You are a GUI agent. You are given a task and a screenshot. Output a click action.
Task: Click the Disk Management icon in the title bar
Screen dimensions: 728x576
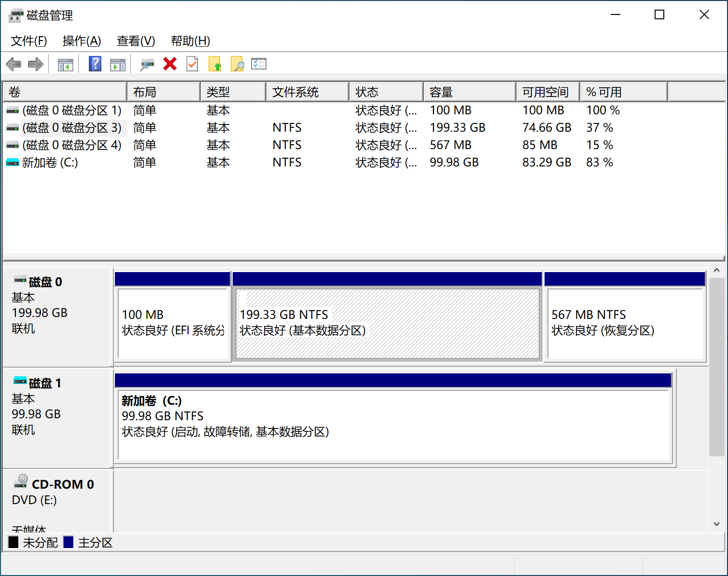(16, 14)
